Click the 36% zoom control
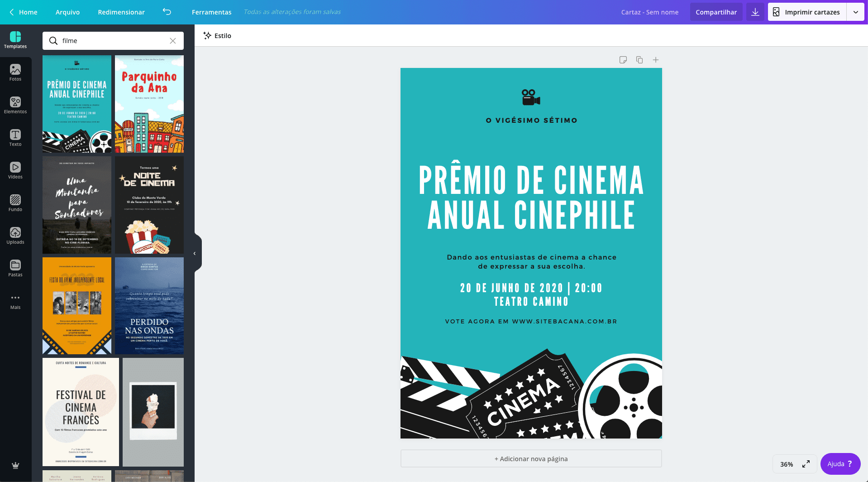Viewport: 868px width, 482px height. (786, 464)
